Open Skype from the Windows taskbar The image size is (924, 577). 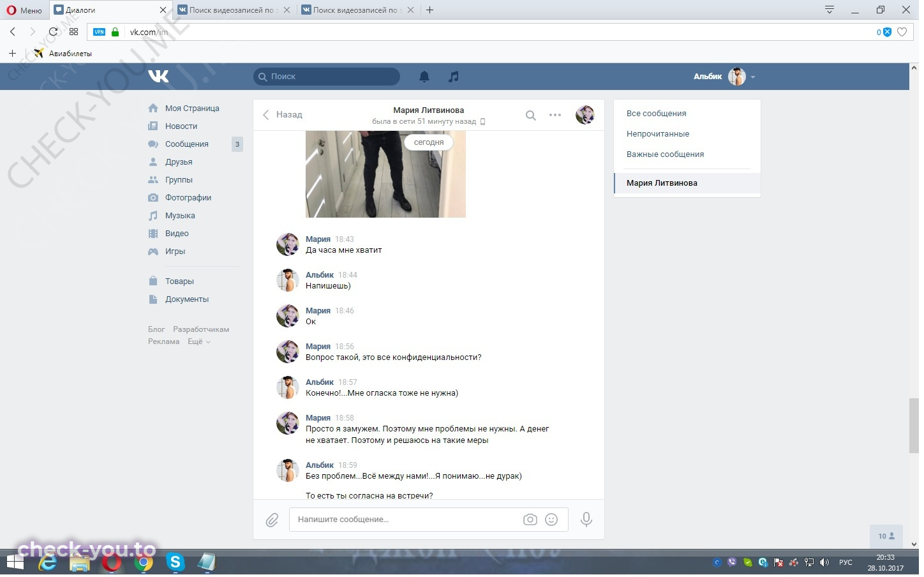click(175, 562)
